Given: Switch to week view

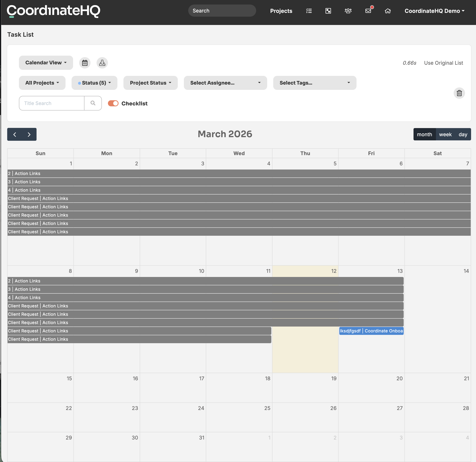Looking at the screenshot, I should 445,135.
